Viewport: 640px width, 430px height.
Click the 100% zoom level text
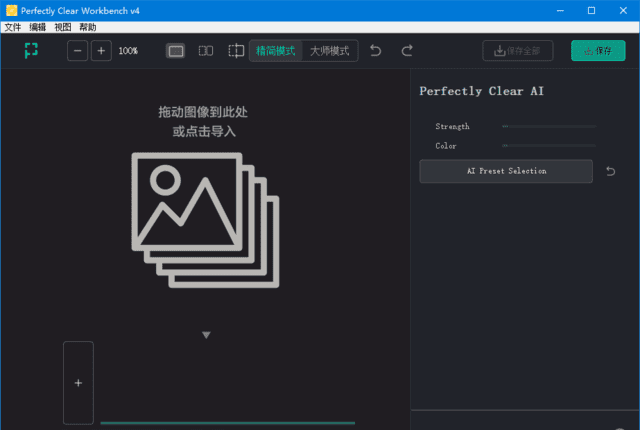click(x=128, y=51)
